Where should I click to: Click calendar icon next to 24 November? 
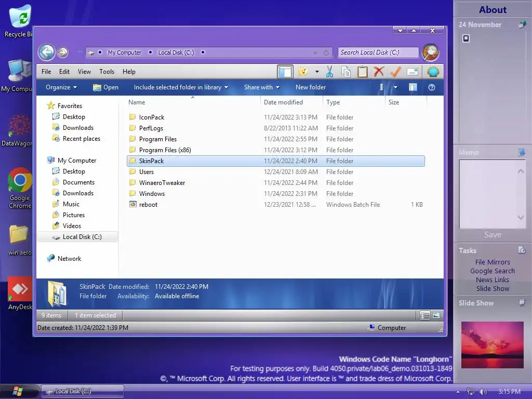pos(522,24)
